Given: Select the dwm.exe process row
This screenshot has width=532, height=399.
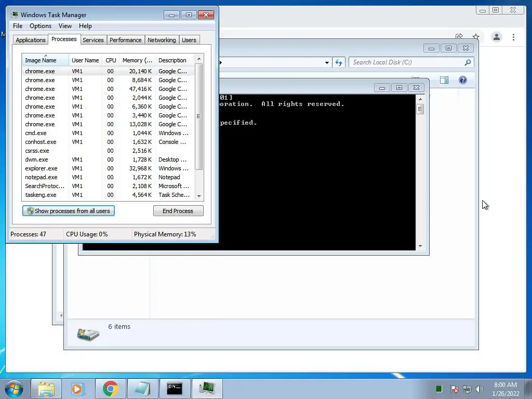Looking at the screenshot, I should (x=108, y=159).
